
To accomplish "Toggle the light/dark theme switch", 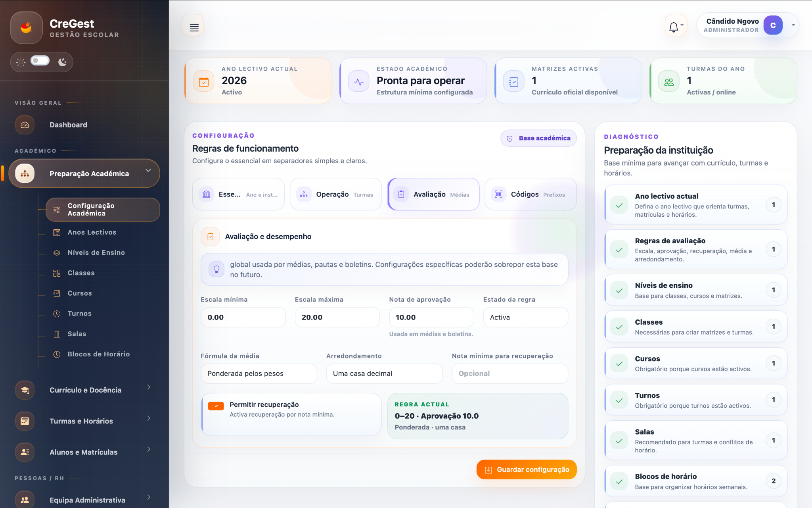I will 40,61.
